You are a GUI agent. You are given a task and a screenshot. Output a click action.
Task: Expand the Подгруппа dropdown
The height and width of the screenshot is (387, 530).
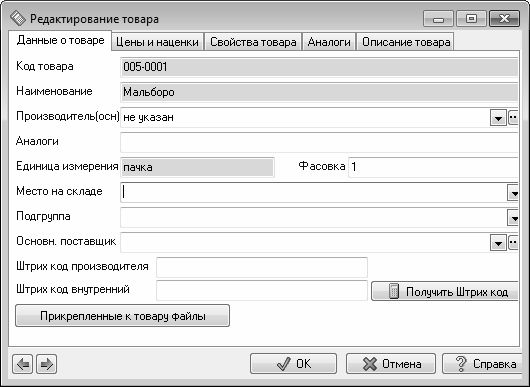(513, 218)
